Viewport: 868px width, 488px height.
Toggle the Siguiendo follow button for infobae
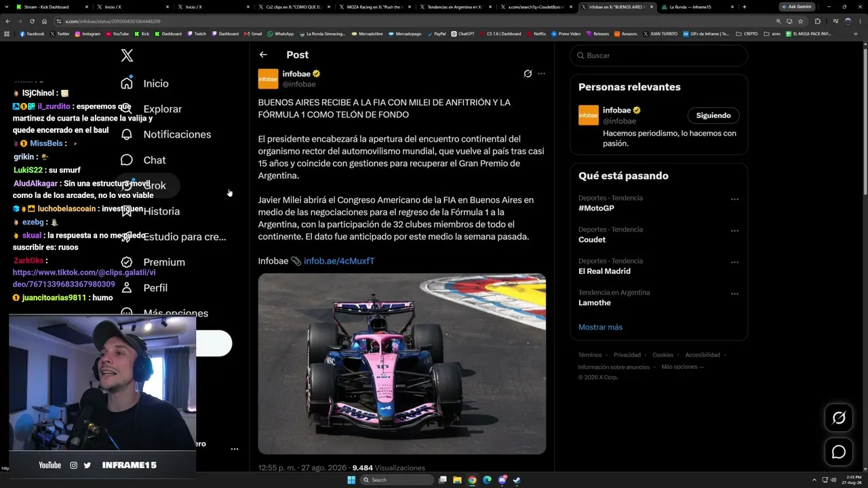[713, 115]
